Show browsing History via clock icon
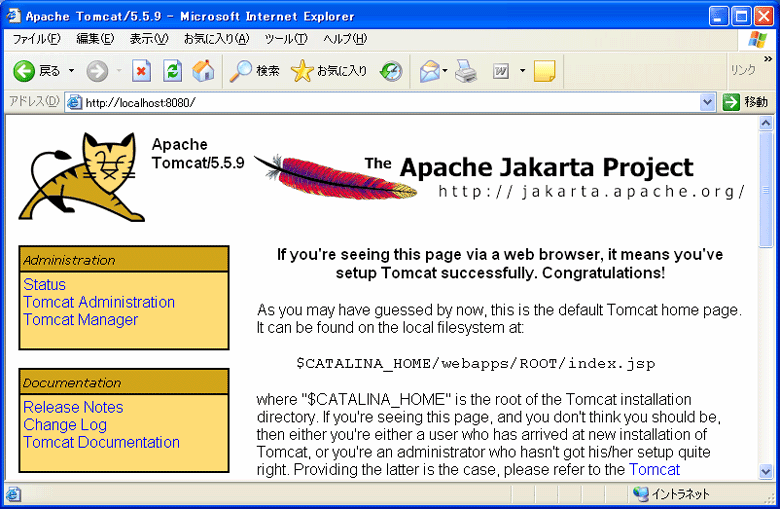 coord(391,71)
